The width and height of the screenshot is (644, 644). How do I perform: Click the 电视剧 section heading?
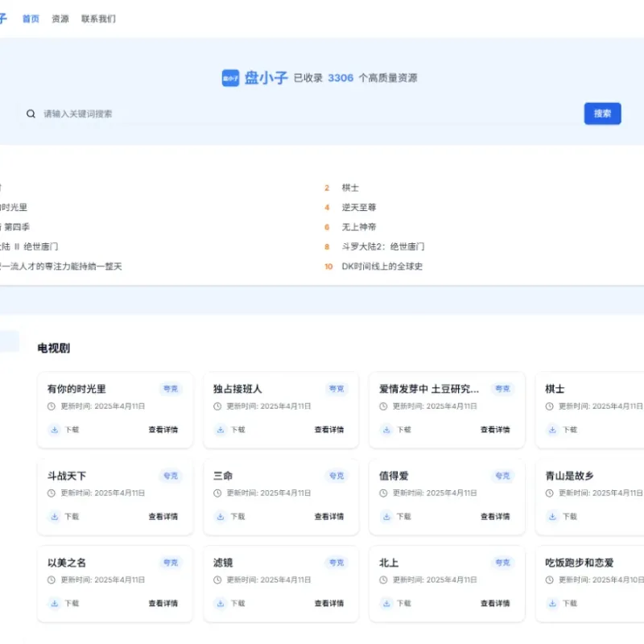pyautogui.click(x=54, y=349)
